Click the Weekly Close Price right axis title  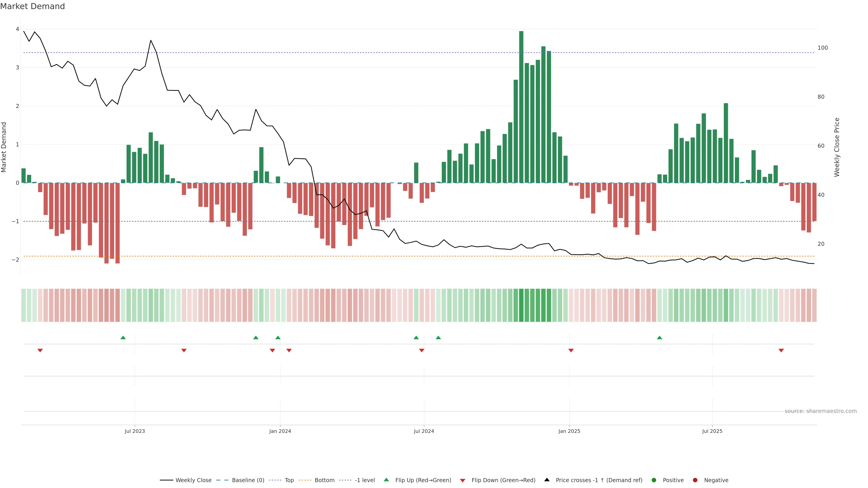(837, 147)
